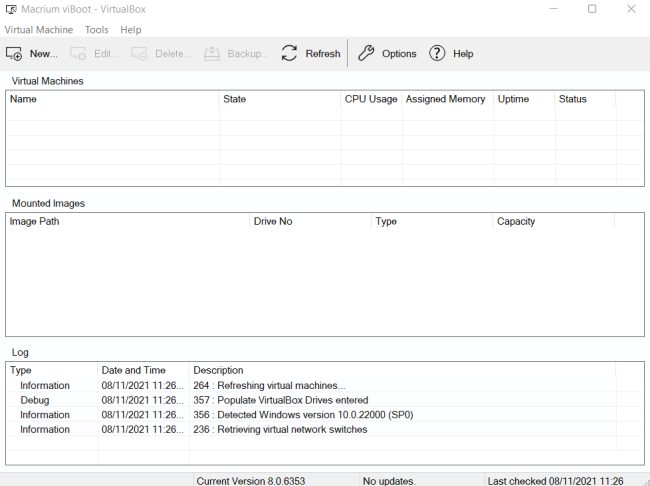
Task: Click 'Current Version 8.0.6353' in status bar
Action: tap(251, 481)
